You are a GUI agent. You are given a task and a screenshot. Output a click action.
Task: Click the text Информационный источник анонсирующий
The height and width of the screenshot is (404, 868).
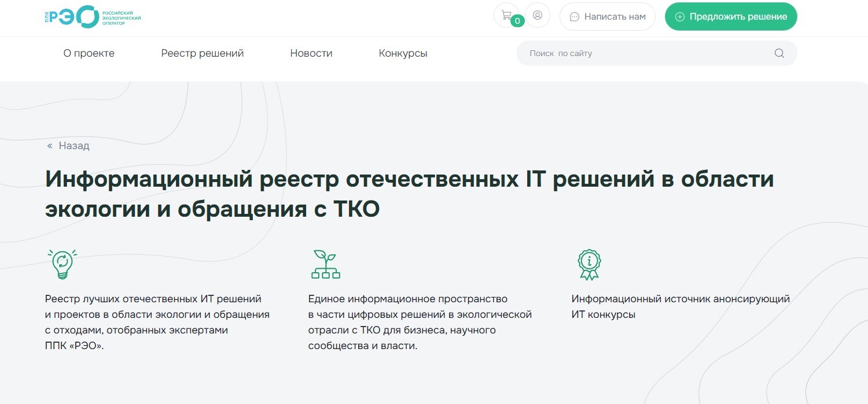[x=681, y=299]
